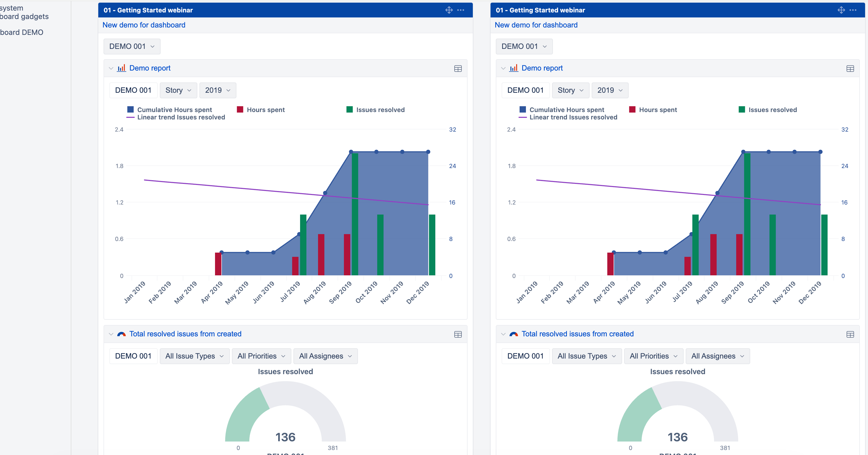Screen dimensions: 868x455
Task: Switch left Demo report to table view
Action: (458, 69)
